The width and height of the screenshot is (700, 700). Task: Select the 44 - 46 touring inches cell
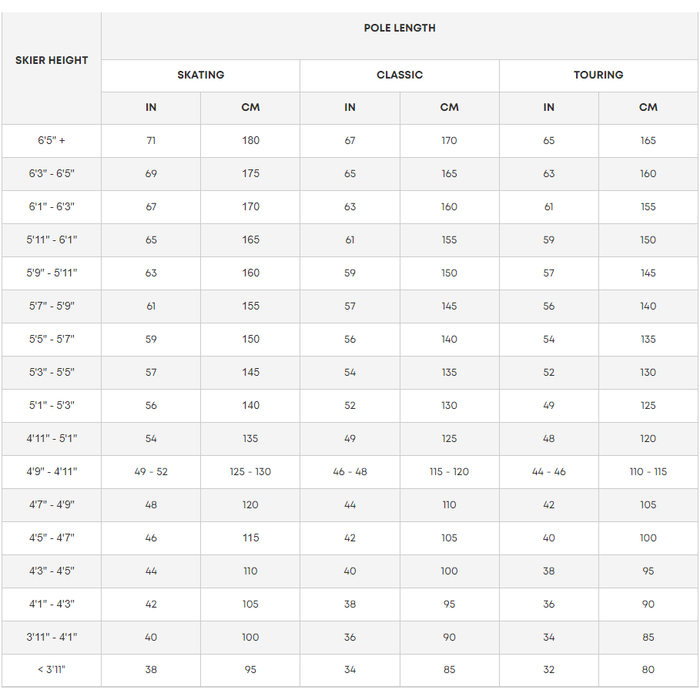pos(549,472)
